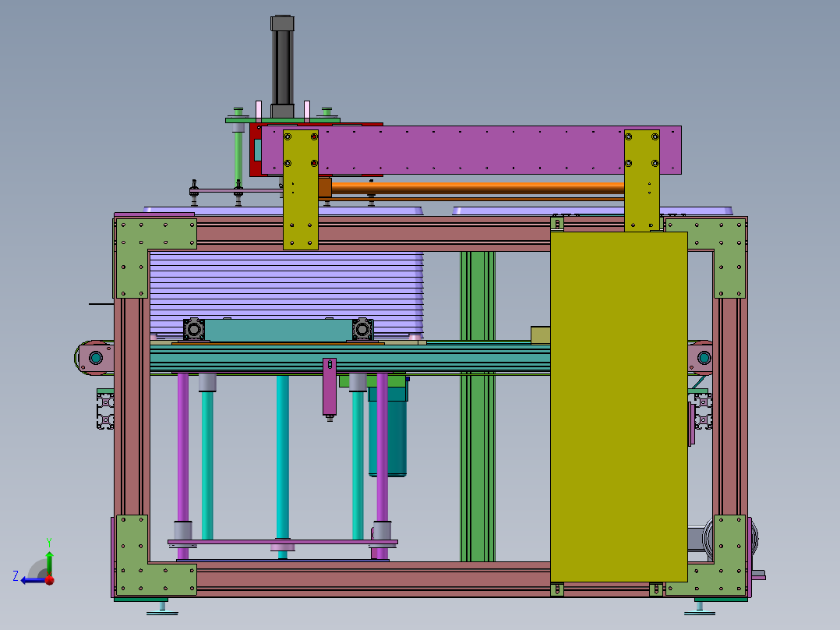Image resolution: width=840 pixels, height=630 pixels.
Task: Select the magenta lift plate near frame bottom
Action: tap(283, 542)
